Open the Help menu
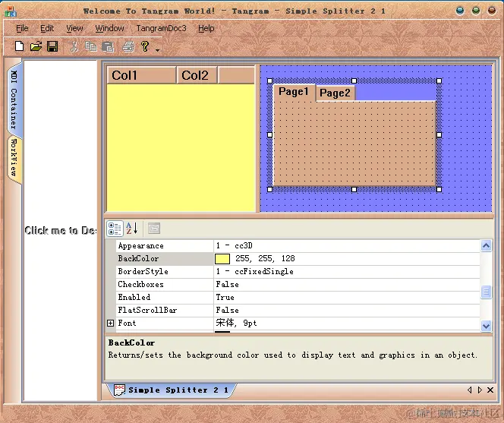 pos(206,28)
